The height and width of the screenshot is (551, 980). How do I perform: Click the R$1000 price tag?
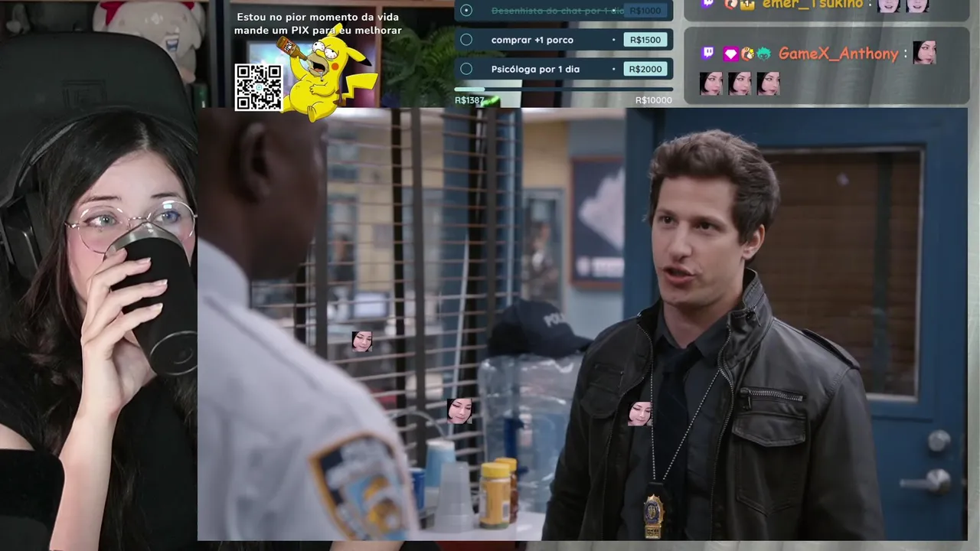point(645,11)
